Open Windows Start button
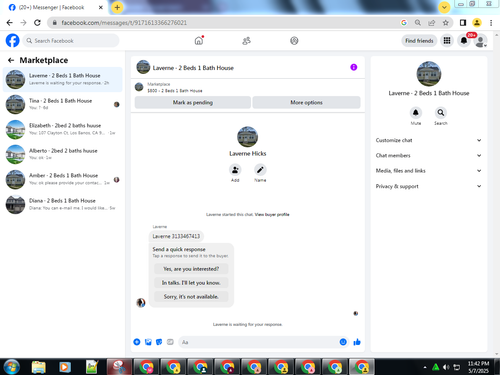The width and height of the screenshot is (500, 375). click(12, 367)
